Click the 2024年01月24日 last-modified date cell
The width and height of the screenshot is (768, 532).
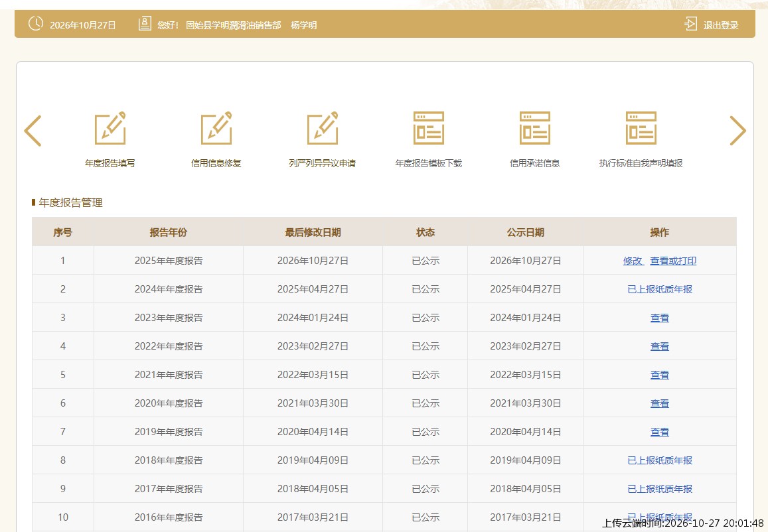(313, 318)
